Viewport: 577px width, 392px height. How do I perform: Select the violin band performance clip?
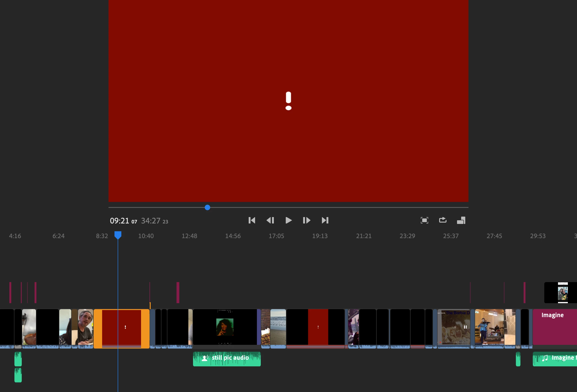click(x=489, y=327)
